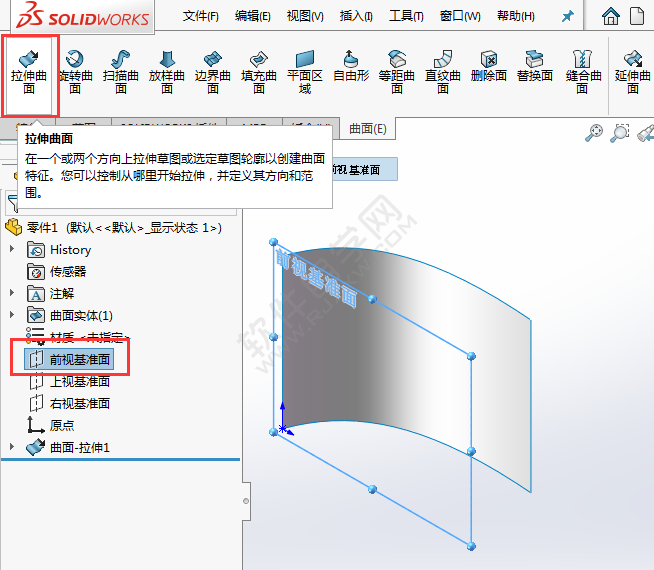
Task: Click the 前视基准面 label in viewport
Action: 316,279
